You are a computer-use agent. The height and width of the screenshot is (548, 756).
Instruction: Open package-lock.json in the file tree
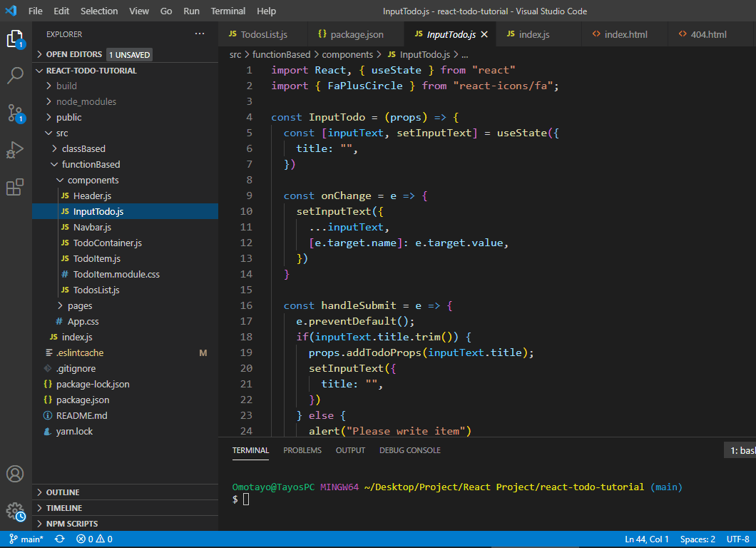point(126,385)
